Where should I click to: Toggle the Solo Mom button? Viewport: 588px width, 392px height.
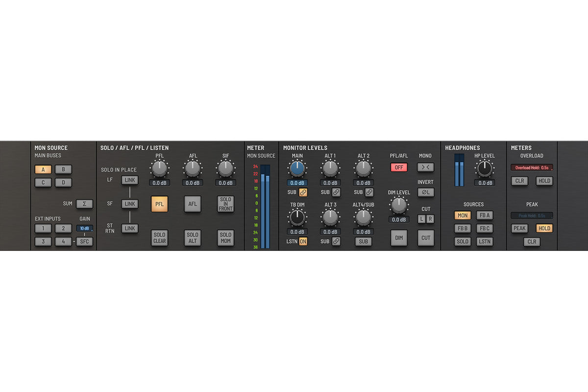[x=225, y=238]
